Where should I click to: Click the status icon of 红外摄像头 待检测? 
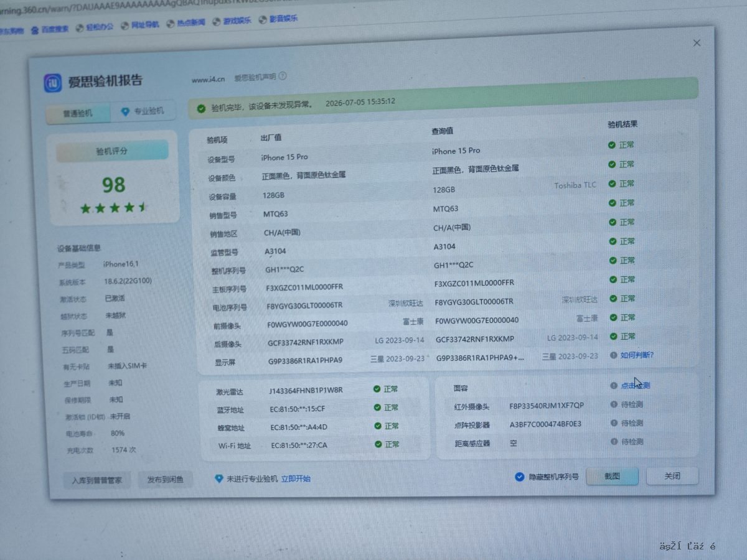point(614,404)
